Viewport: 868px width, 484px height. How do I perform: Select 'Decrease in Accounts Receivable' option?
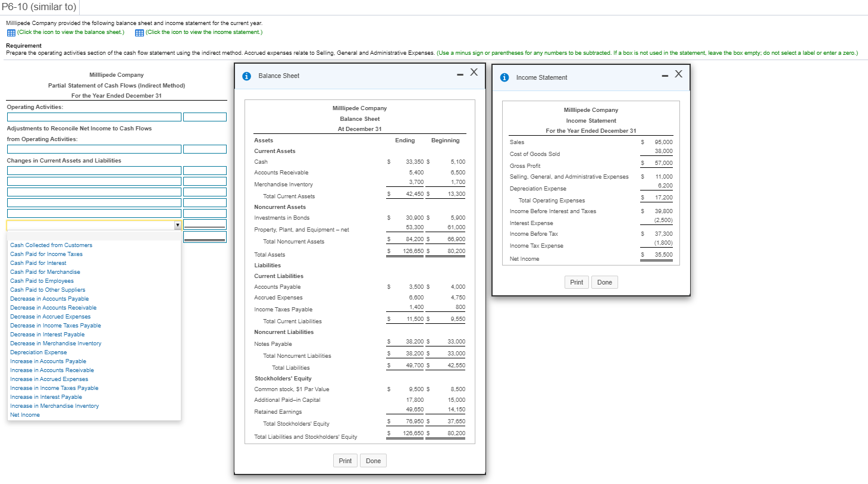pos(53,308)
